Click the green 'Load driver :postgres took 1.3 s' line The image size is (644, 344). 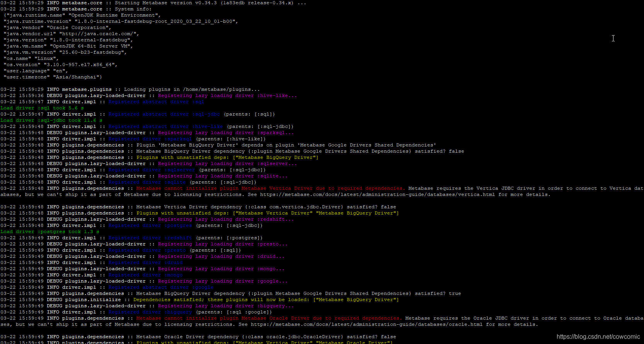click(x=50, y=232)
